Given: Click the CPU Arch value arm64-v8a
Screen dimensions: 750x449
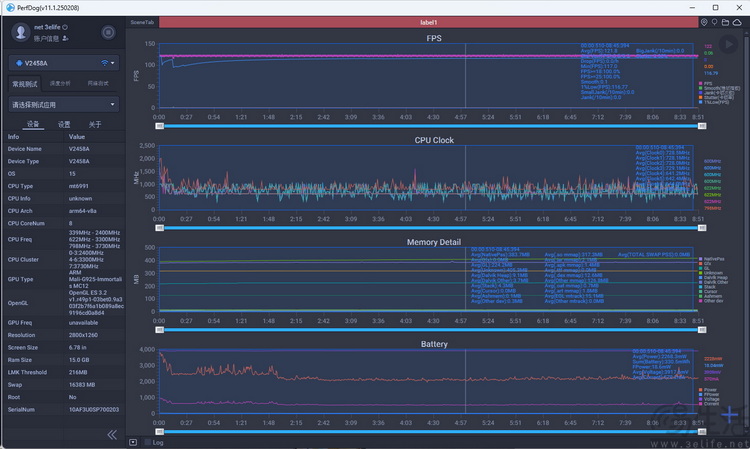Looking at the screenshot, I should coord(82,211).
